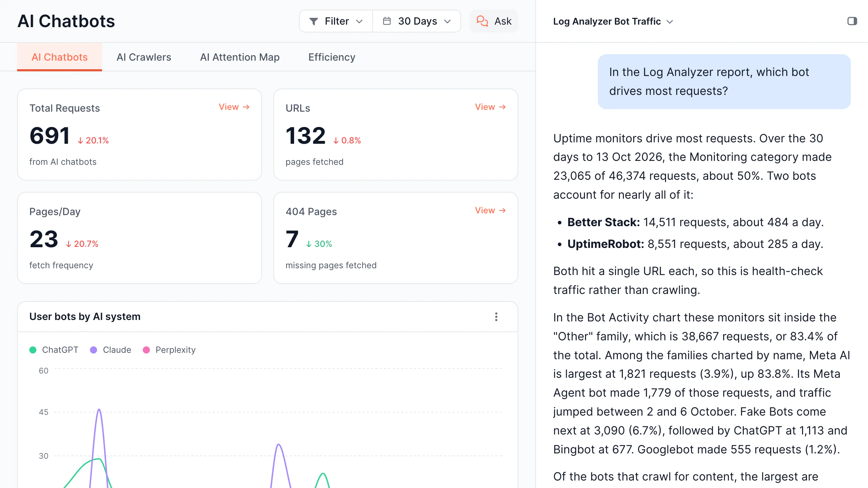This screenshot has width=868, height=488.
Task: Click the calendar icon beside 30 Days
Action: [387, 21]
